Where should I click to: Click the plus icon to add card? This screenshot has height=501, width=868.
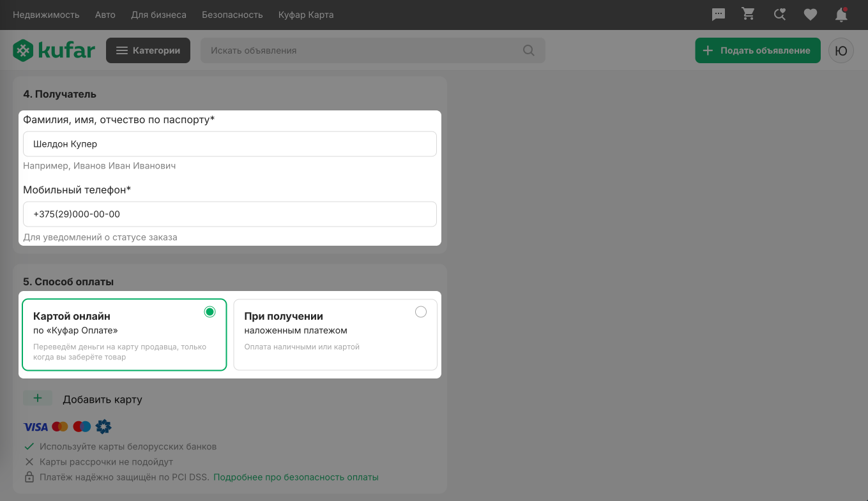(38, 398)
